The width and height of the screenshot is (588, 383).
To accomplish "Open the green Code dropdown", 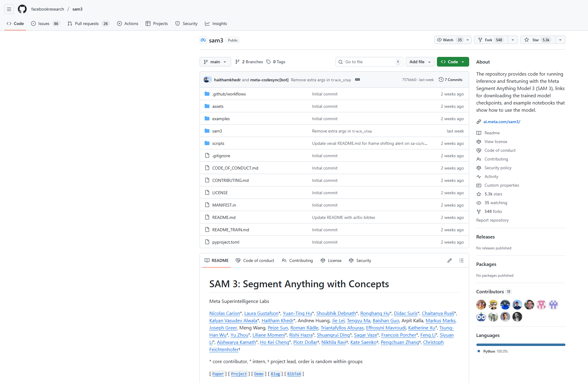I will 453,62.
